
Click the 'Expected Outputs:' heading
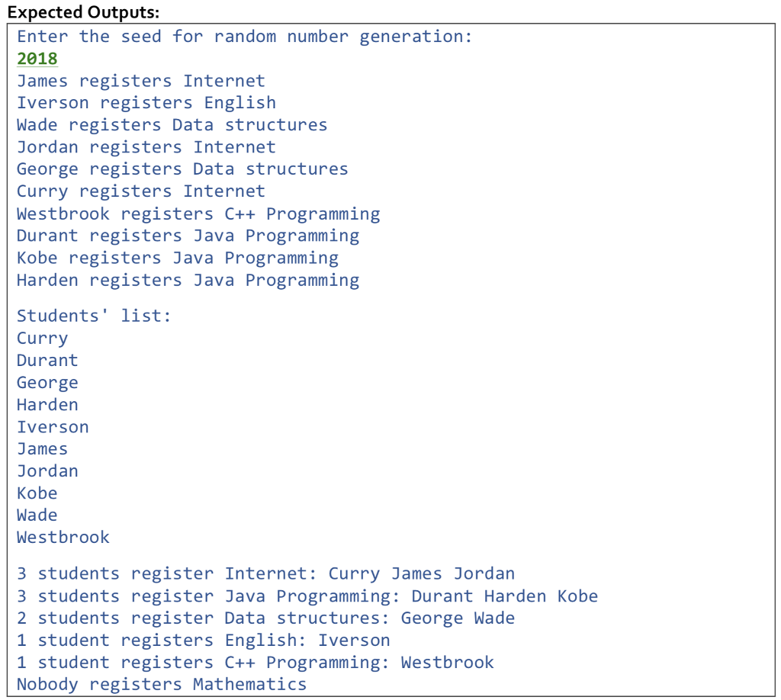(84, 12)
